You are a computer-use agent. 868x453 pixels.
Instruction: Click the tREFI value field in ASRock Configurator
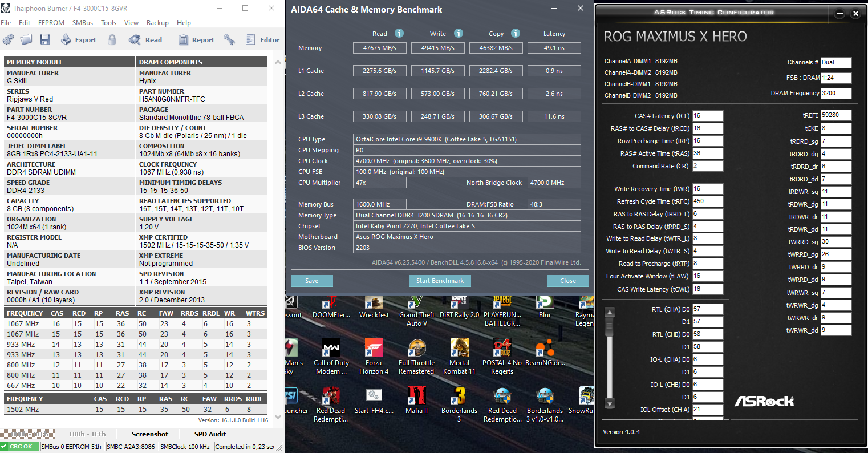[x=836, y=115]
